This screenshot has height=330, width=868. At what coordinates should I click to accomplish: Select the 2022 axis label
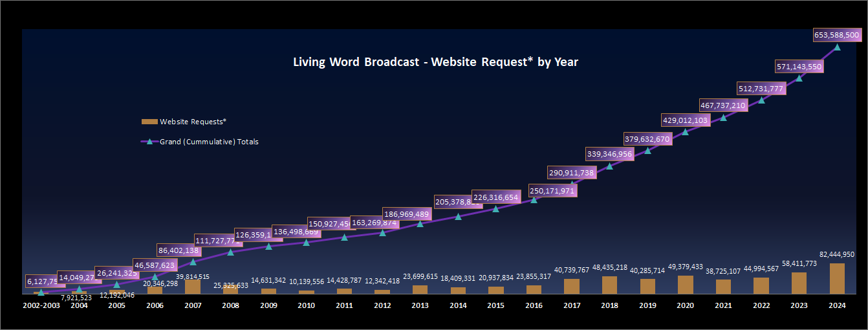click(x=761, y=305)
